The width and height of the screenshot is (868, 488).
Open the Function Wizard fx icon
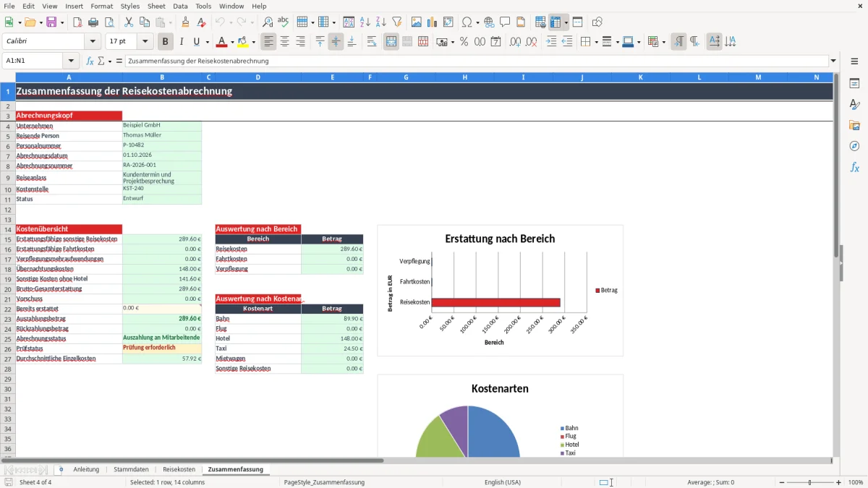[x=90, y=61]
